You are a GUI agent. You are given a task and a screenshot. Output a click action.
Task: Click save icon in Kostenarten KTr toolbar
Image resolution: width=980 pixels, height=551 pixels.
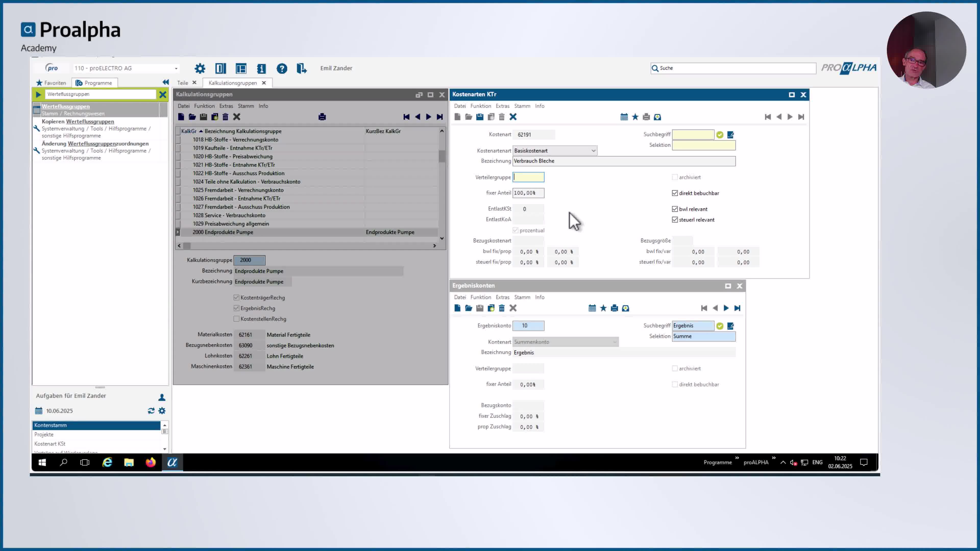[x=480, y=117]
